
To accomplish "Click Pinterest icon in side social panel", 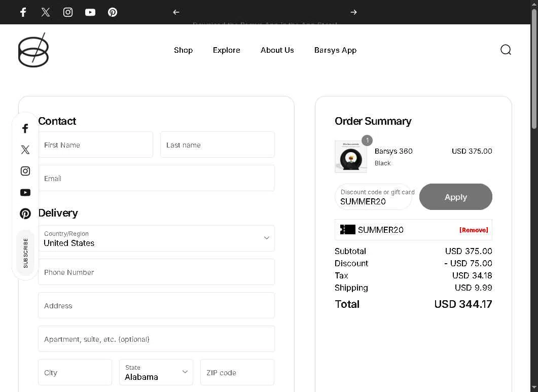I will tap(25, 213).
